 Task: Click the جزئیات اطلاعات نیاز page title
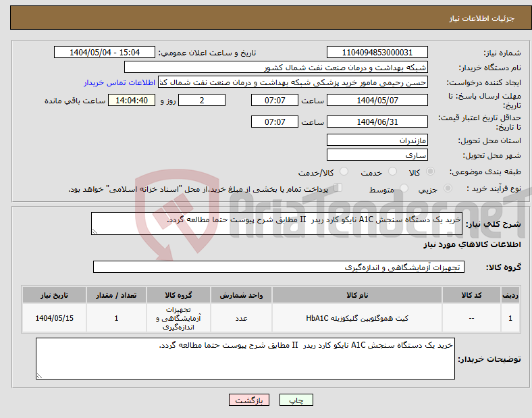pos(481,18)
